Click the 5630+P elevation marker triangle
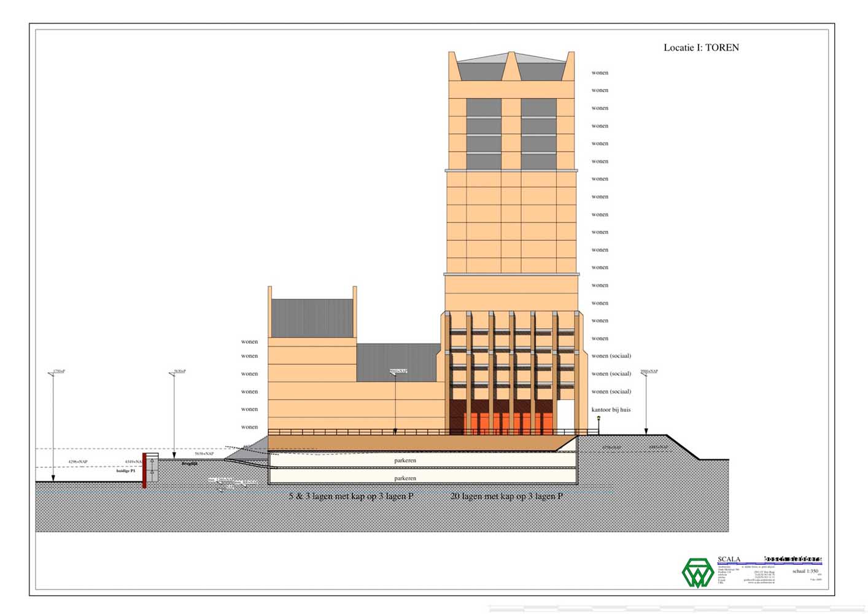This screenshot has width=868, height=614. pos(172,374)
